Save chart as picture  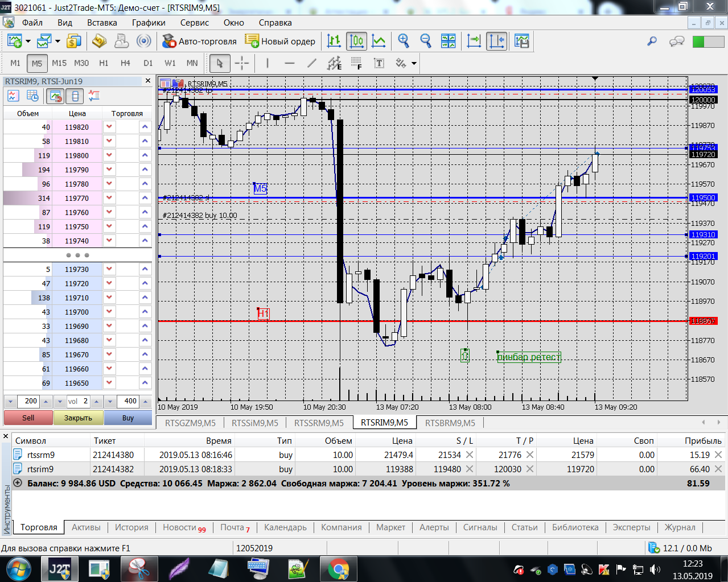pyautogui.click(x=522, y=41)
